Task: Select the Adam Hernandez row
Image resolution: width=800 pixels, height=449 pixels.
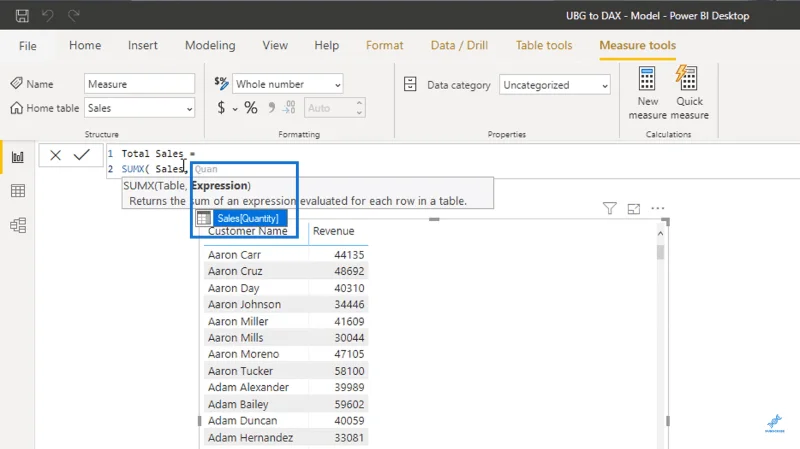Action: tap(286, 438)
